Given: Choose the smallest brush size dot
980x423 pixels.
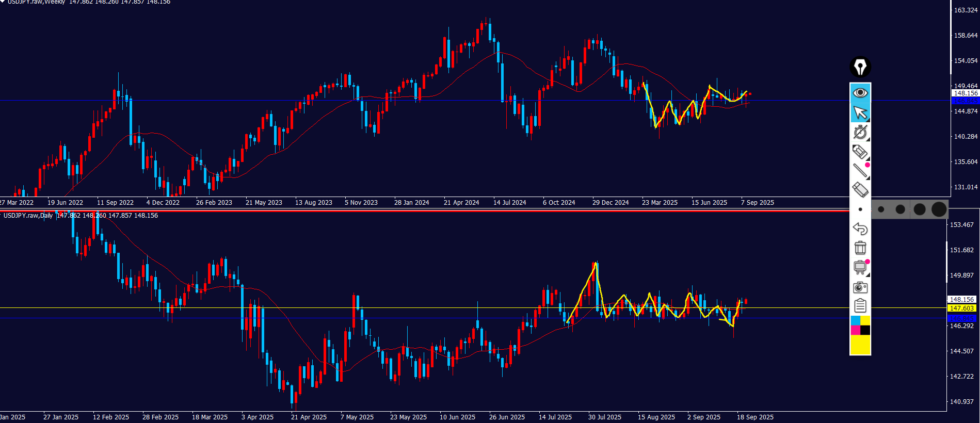Looking at the screenshot, I should click(860, 209).
